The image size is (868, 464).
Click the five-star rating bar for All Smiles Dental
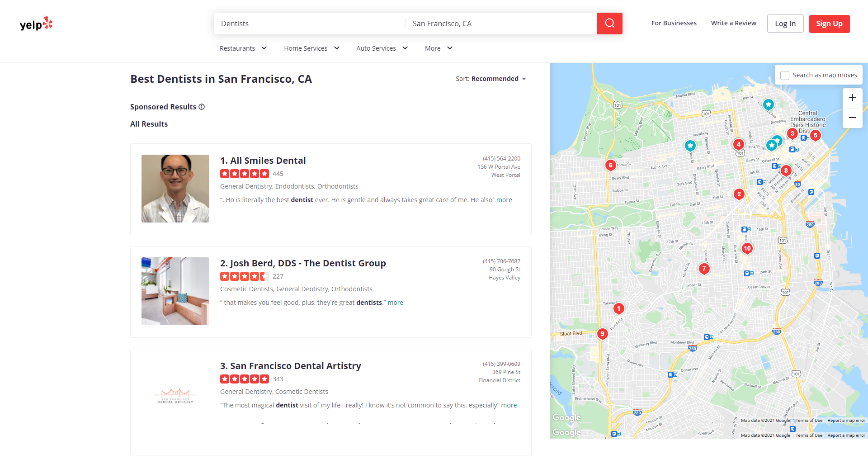(x=244, y=173)
